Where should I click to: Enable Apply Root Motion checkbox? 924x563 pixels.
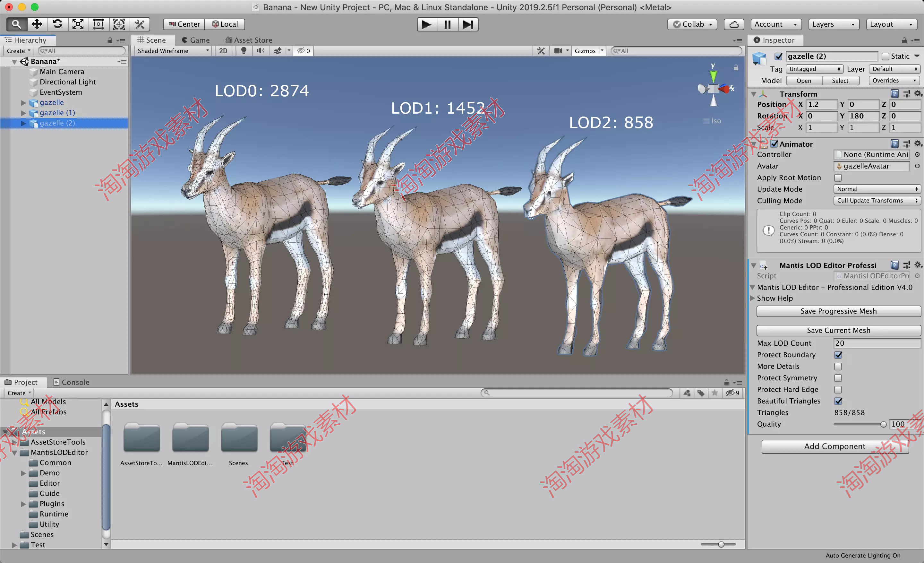[838, 178]
